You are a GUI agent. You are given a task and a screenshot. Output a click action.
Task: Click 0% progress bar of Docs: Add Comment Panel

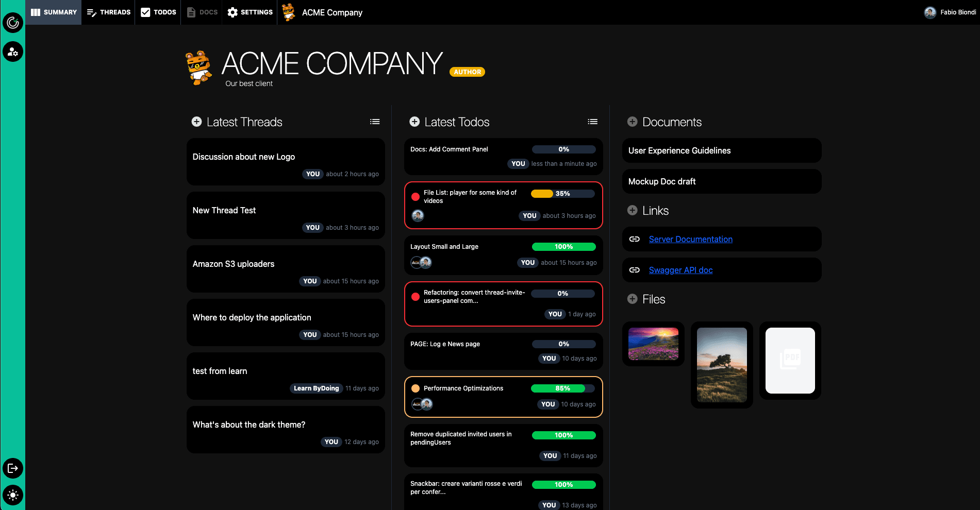(564, 149)
